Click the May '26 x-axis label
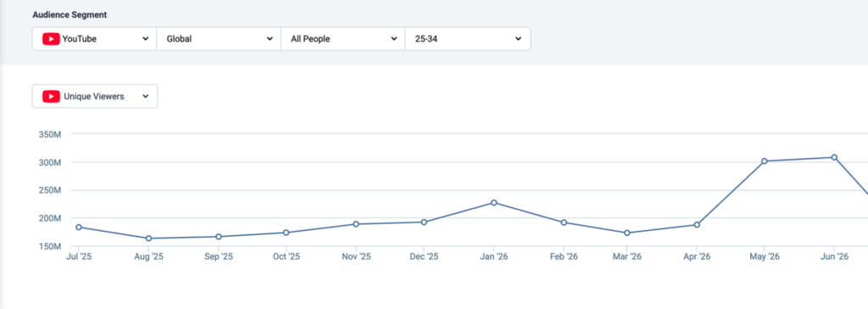This screenshot has height=309, width=868. pyautogui.click(x=765, y=257)
